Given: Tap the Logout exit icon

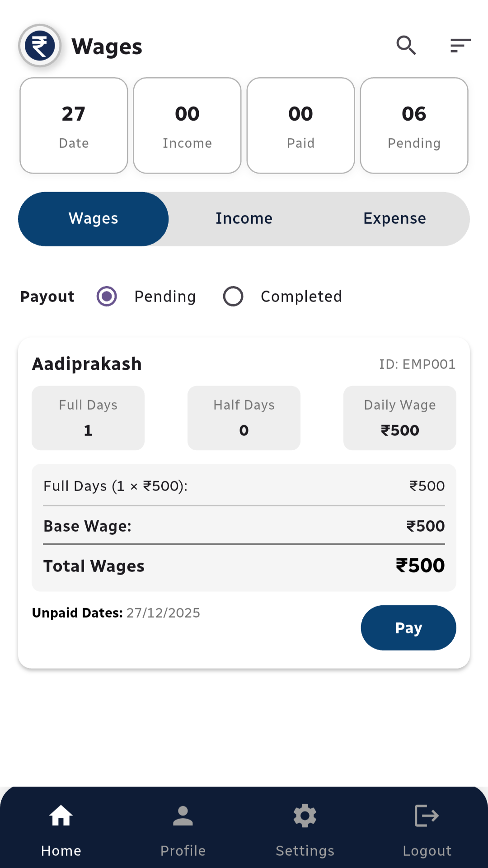Looking at the screenshot, I should [427, 816].
